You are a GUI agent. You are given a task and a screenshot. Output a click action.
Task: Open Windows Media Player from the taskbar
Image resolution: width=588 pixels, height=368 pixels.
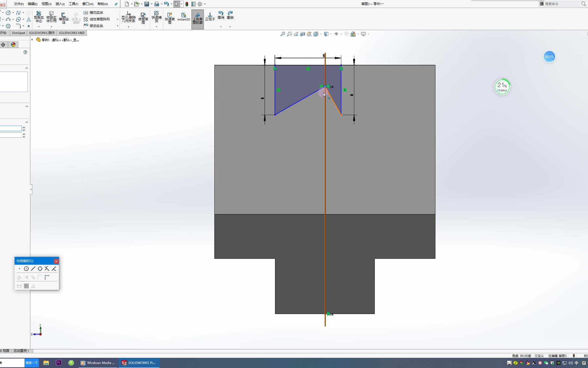[97, 363]
